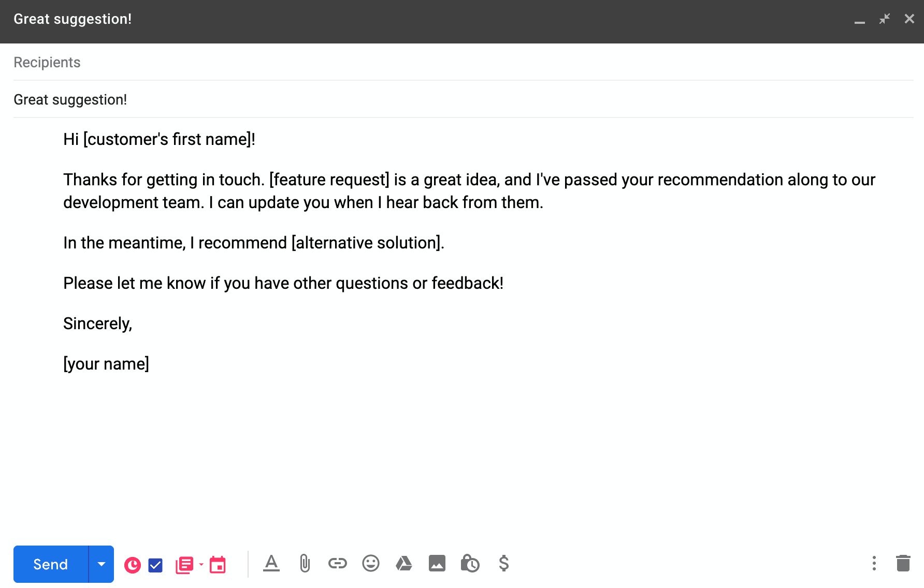Click the pink calendar meeting icon
The image size is (924, 588).
click(218, 565)
